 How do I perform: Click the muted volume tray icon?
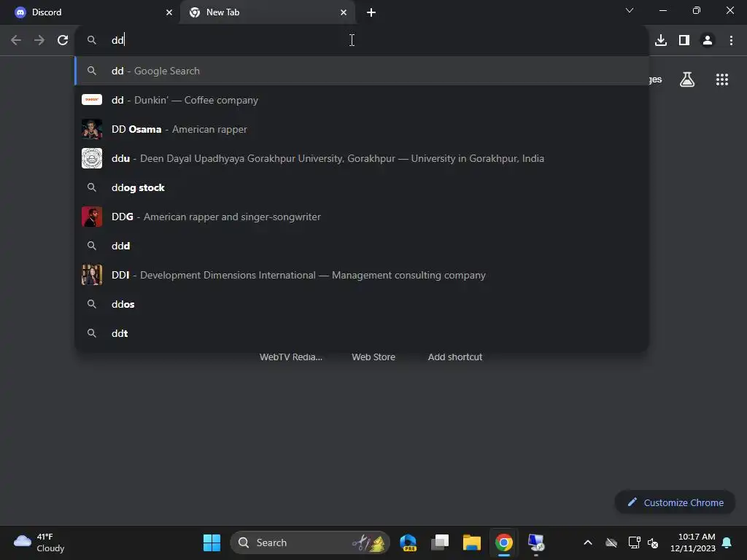(x=653, y=542)
